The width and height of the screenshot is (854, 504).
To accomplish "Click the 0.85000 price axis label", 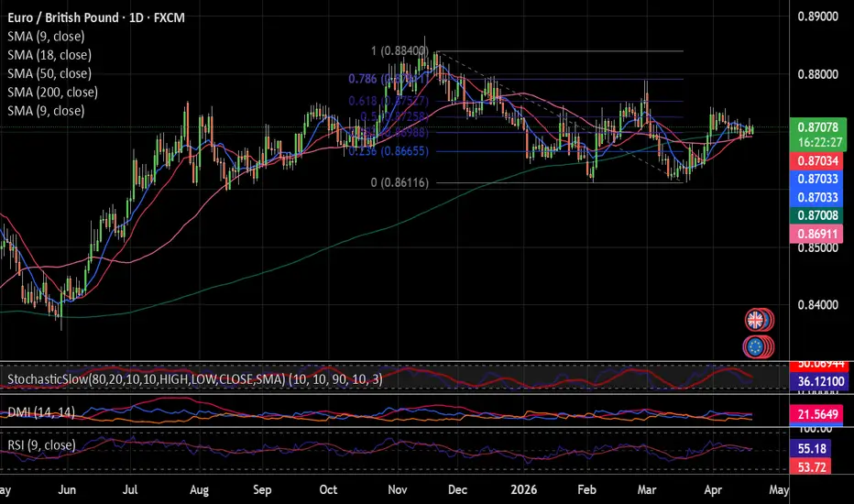I will click(x=817, y=248).
